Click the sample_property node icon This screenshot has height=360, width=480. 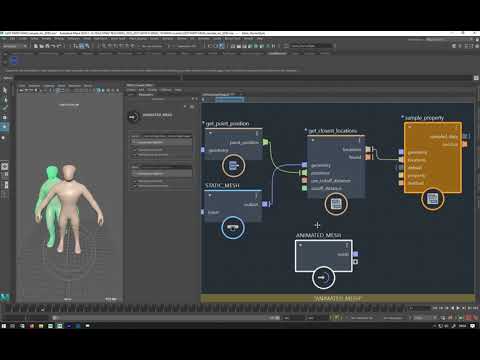click(x=432, y=199)
